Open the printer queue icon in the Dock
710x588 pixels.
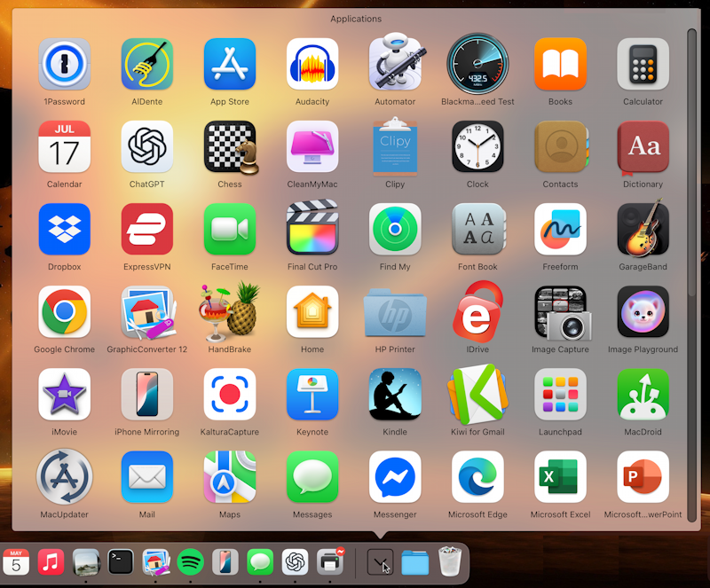point(330,561)
